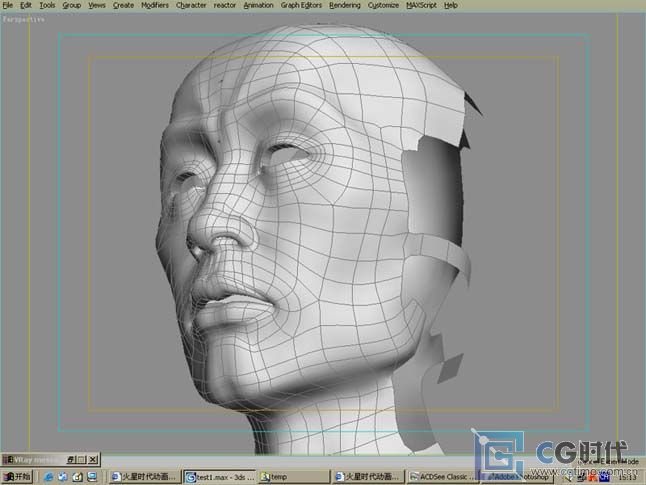Open the Animation menu
Image resolution: width=646 pixels, height=485 pixels.
(x=258, y=5)
